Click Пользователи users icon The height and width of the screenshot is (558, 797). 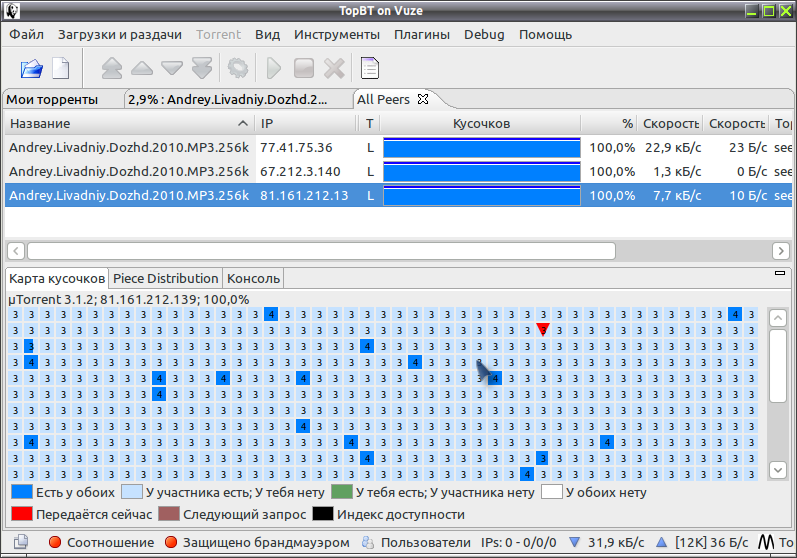coord(367,542)
